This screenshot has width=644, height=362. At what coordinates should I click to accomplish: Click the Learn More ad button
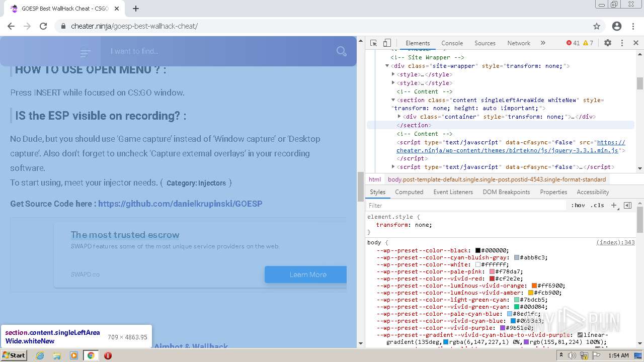pos(306,275)
